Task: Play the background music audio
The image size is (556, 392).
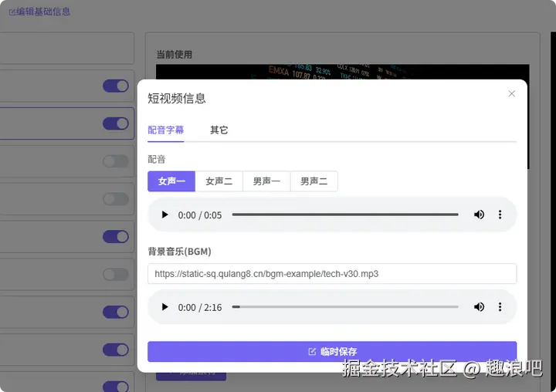Action: (x=164, y=307)
